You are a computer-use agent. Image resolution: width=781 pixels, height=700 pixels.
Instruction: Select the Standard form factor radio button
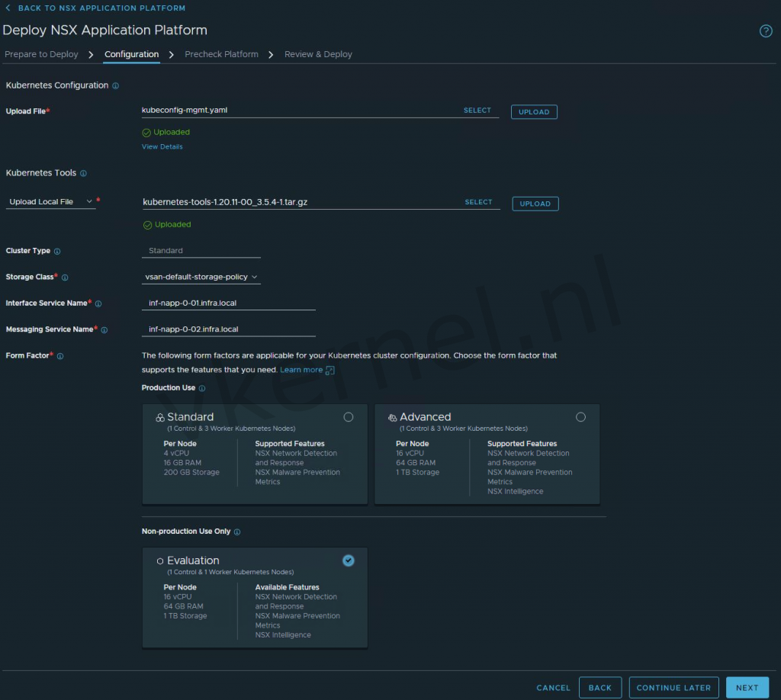(349, 416)
